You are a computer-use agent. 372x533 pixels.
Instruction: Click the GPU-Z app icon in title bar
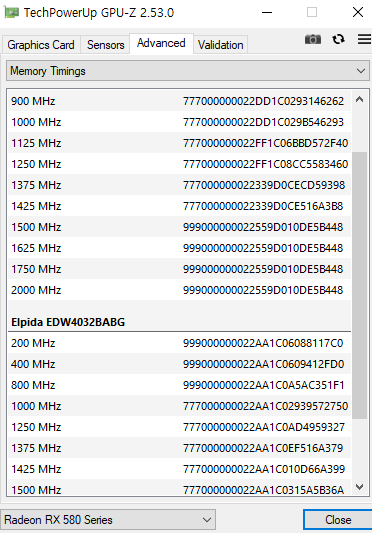pyautogui.click(x=11, y=13)
